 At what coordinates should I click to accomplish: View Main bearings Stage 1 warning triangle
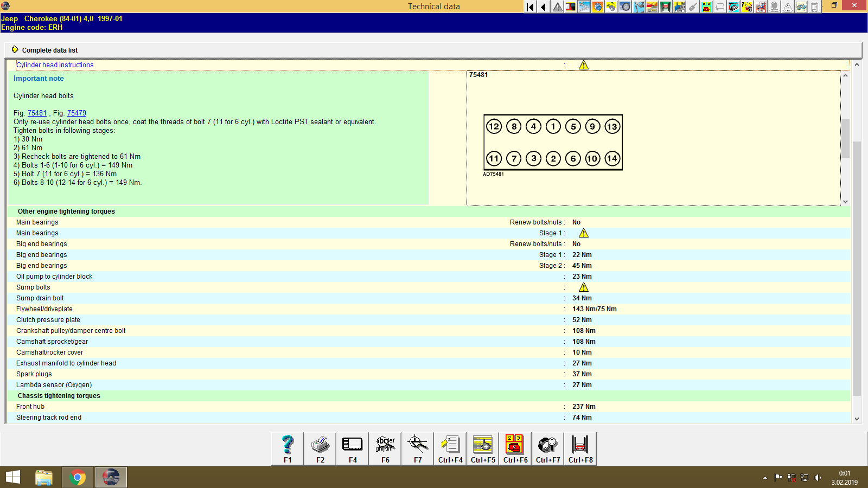(583, 233)
